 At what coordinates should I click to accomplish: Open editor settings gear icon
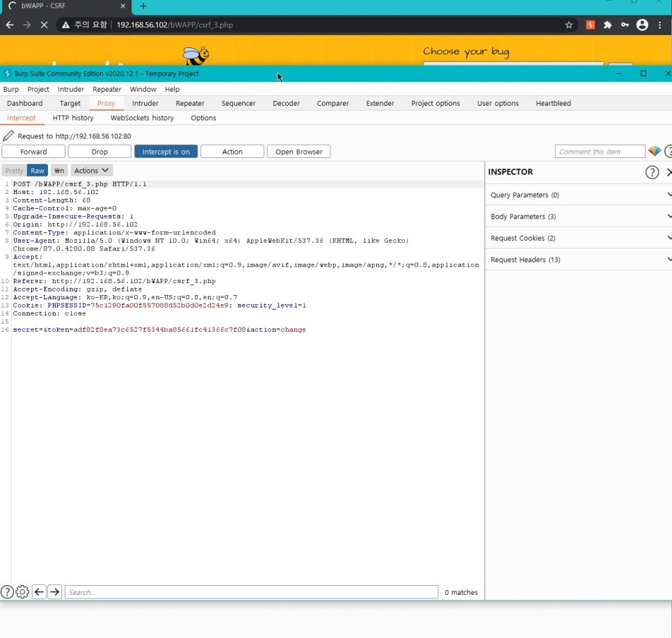[22, 591]
